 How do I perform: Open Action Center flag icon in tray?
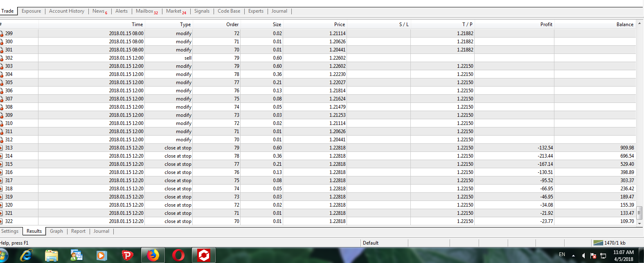(593, 256)
